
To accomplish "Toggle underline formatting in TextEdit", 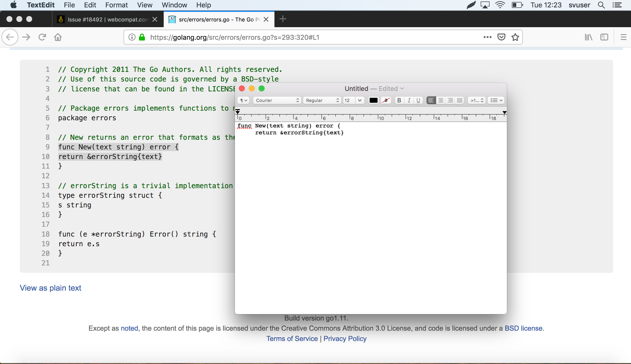I will 418,100.
